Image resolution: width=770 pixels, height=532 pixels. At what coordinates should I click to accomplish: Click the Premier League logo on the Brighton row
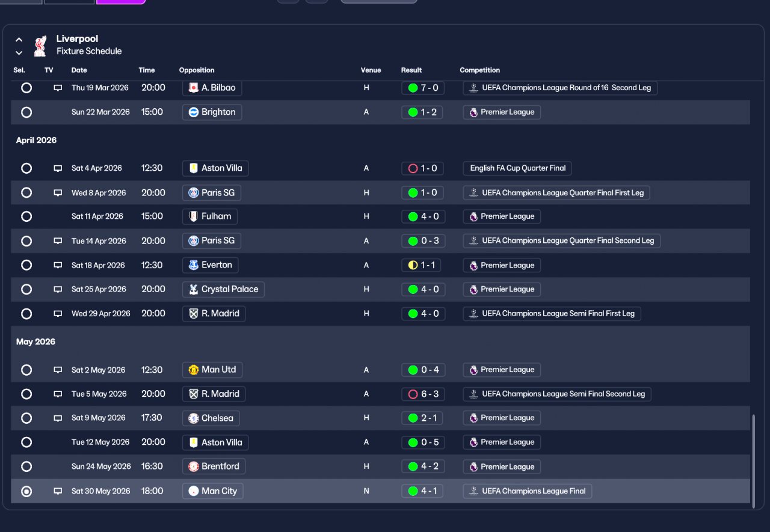pos(473,112)
